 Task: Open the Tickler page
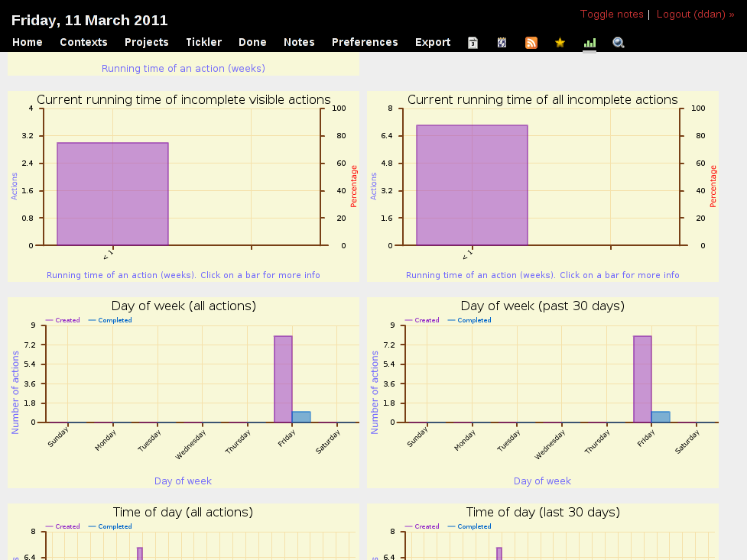204,42
